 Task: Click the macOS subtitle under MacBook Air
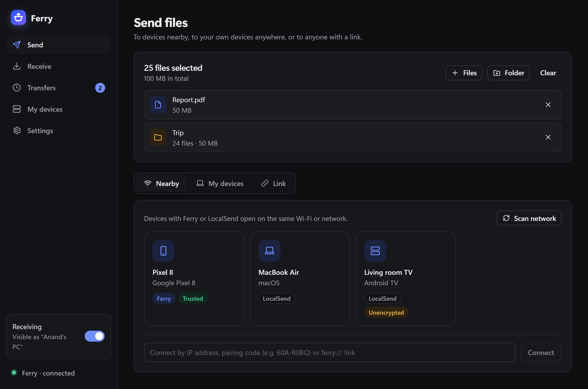tap(269, 283)
